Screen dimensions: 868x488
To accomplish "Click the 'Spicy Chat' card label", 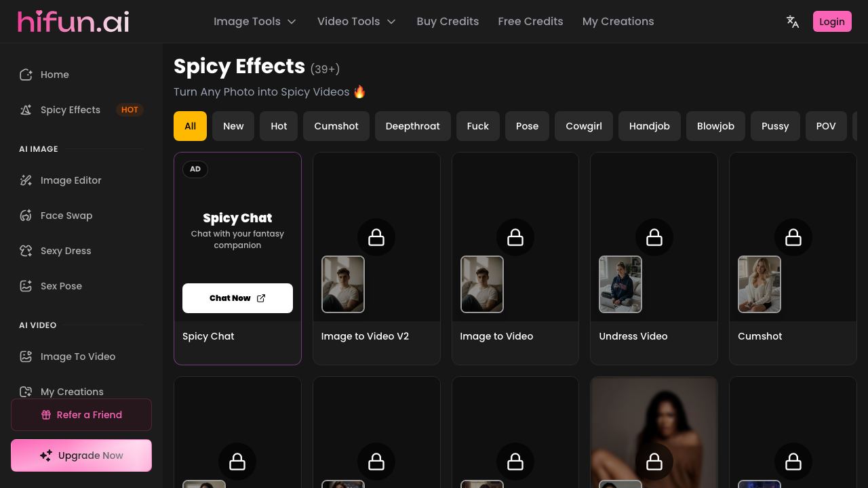I will coord(208,336).
